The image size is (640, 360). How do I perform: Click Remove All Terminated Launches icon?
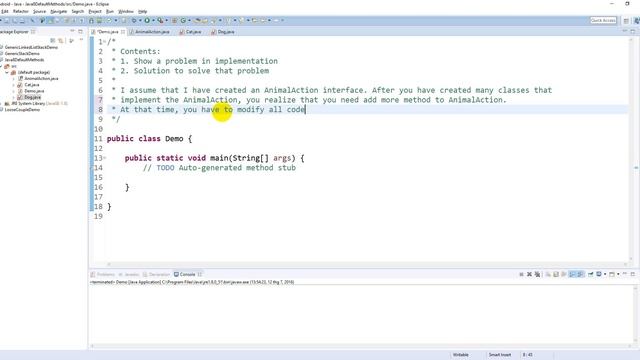tap(538, 274)
